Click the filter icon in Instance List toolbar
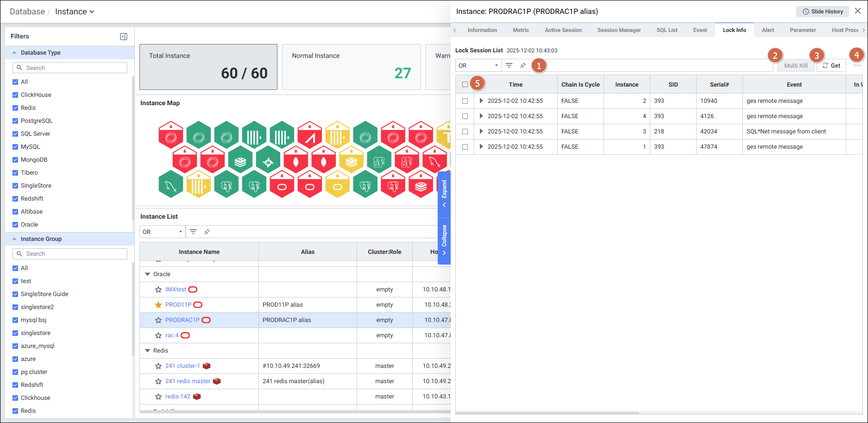Image resolution: width=868 pixels, height=423 pixels. tap(193, 232)
